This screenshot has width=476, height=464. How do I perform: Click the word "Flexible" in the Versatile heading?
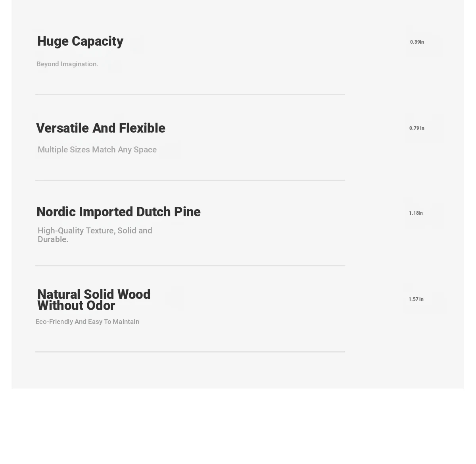point(142,128)
